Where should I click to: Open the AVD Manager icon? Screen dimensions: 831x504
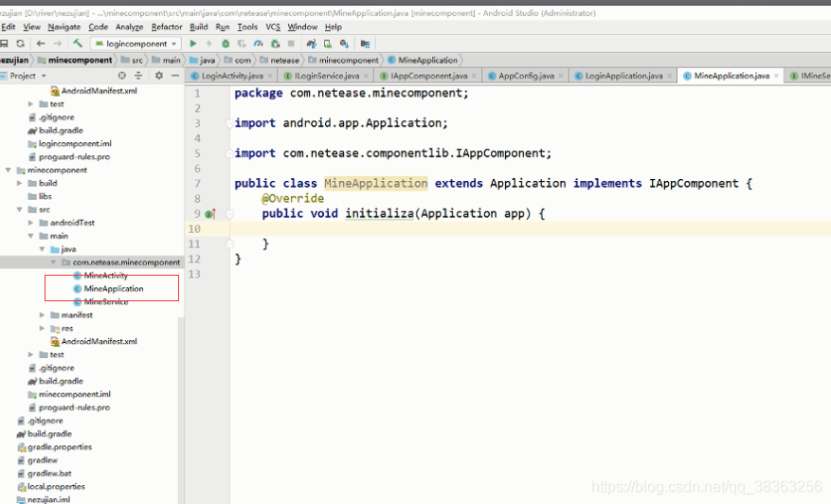tap(328, 44)
